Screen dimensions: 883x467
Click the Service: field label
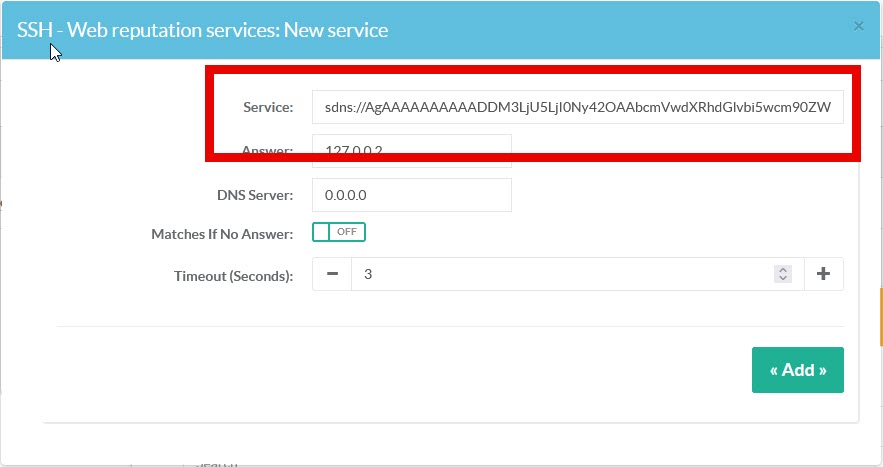(x=267, y=107)
